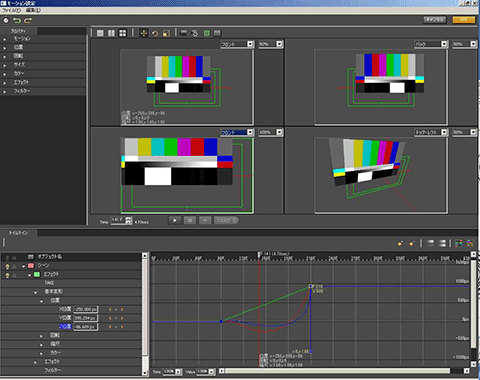
Task: Switch to single-pane viewport layout
Action: (100, 33)
